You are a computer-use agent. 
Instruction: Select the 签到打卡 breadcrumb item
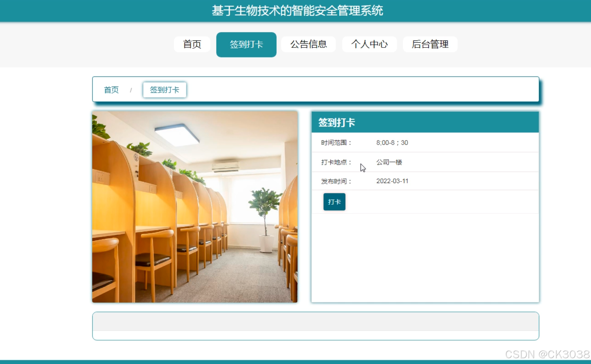(165, 90)
